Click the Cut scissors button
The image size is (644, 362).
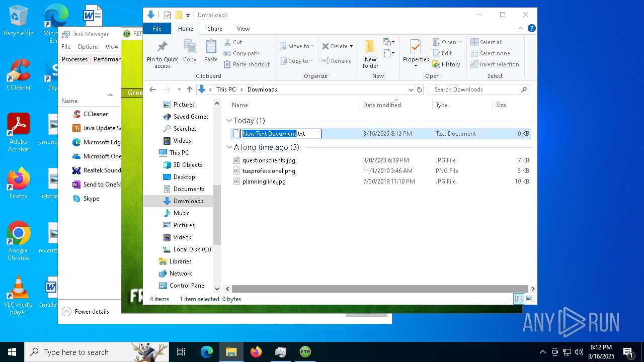(x=233, y=42)
